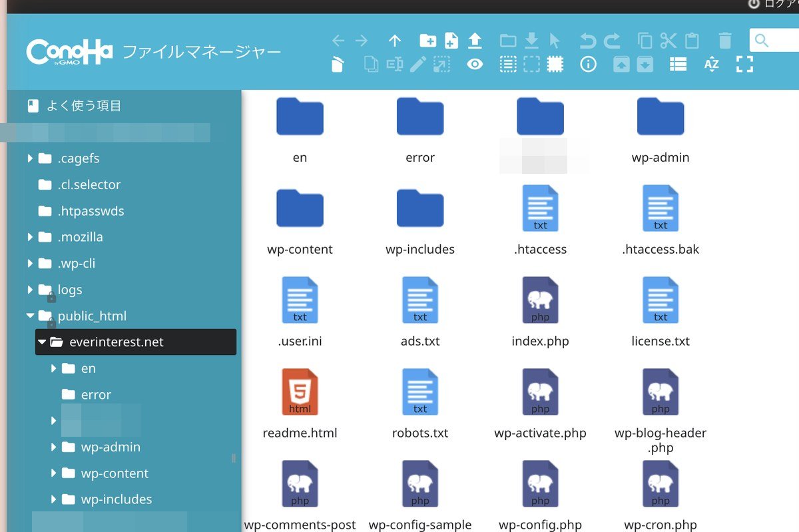Click the duplicate icon
This screenshot has width=799, height=532.
[372, 65]
